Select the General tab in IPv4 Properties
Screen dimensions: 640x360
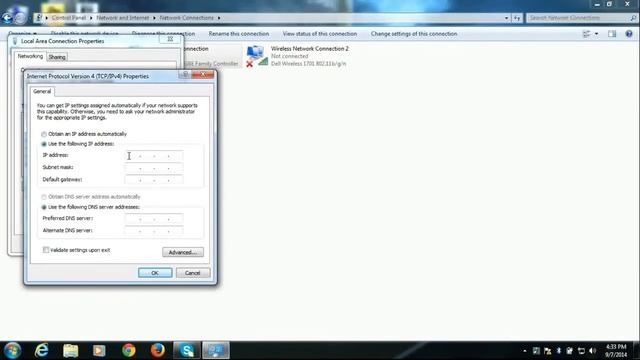tap(42, 91)
